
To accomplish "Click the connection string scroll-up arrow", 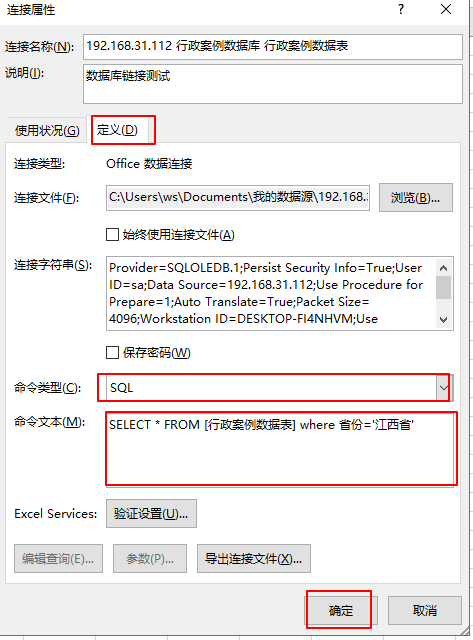I will point(444,268).
